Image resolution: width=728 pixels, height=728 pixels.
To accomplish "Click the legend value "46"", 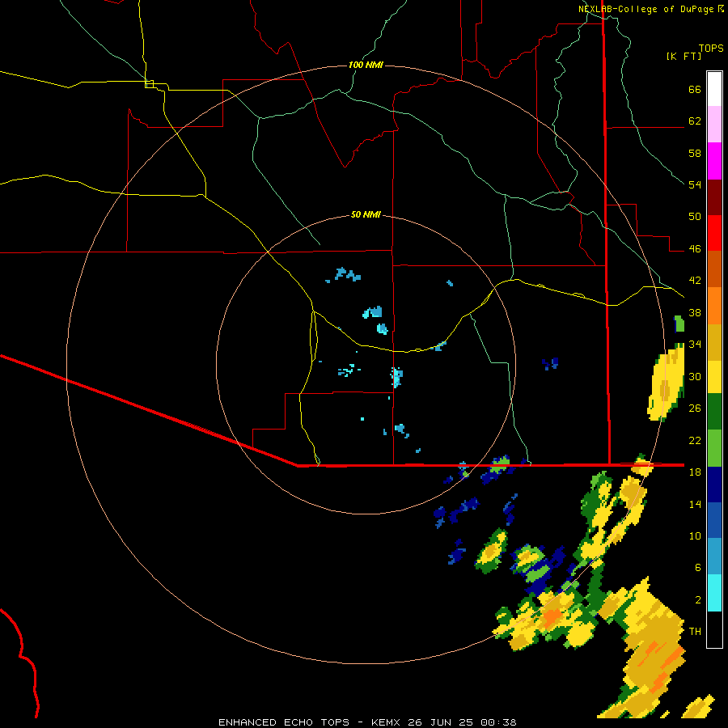I will tap(695, 249).
